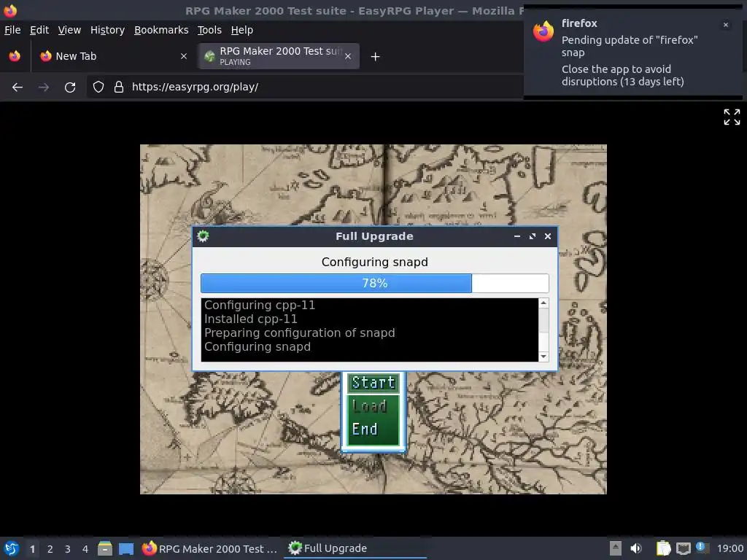
Task: Minimize the Full Upgrade dialog
Action: (517, 236)
